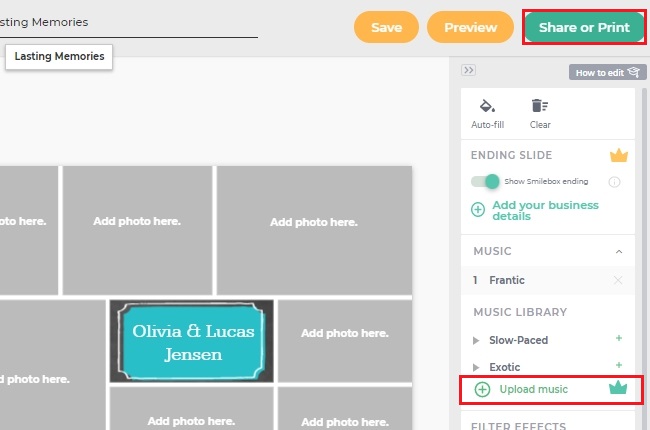Remove the Frantic track with X
This screenshot has width=650, height=430.
(617, 280)
